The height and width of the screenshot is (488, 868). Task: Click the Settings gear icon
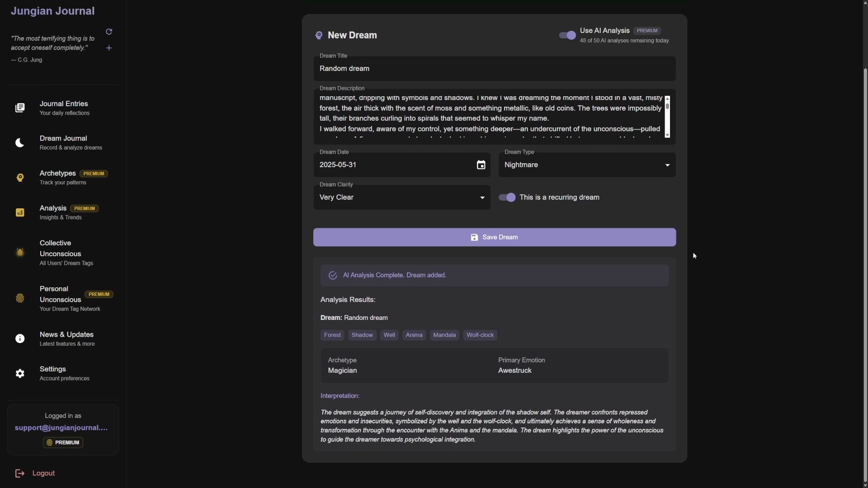pos(20,374)
